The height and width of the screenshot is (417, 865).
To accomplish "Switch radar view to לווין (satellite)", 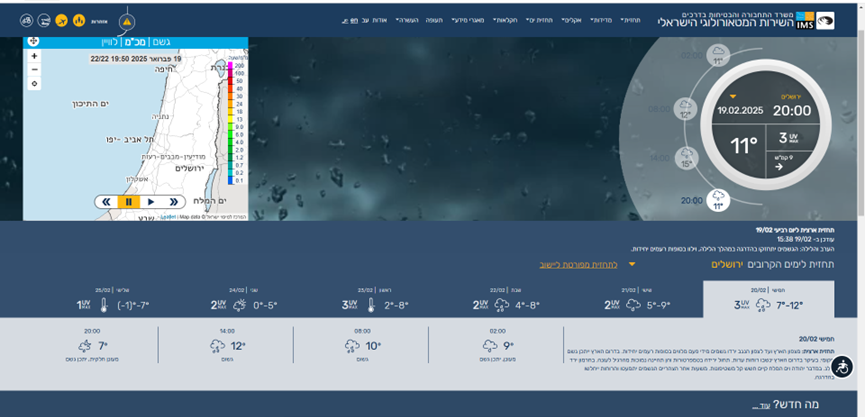I will click(109, 42).
